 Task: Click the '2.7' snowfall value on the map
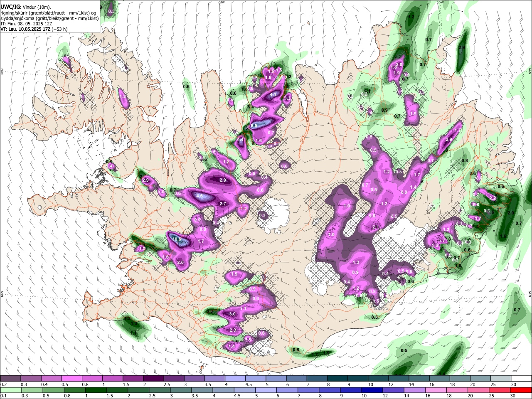coord(222,204)
